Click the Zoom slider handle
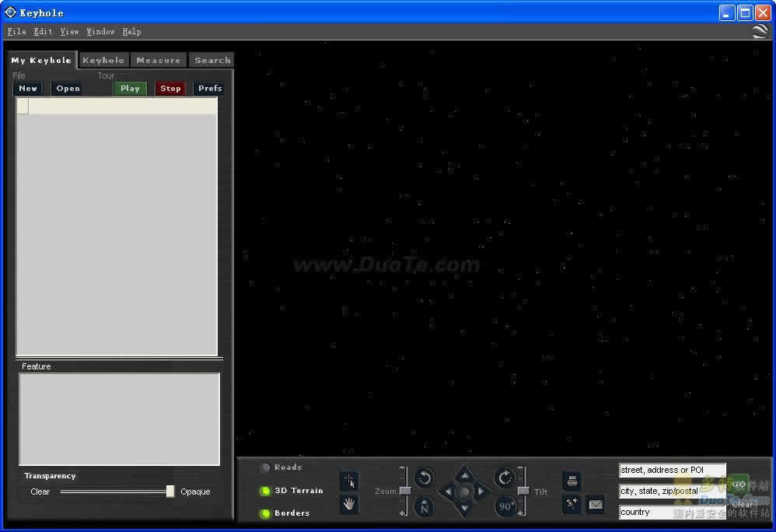The image size is (776, 532). click(x=405, y=491)
